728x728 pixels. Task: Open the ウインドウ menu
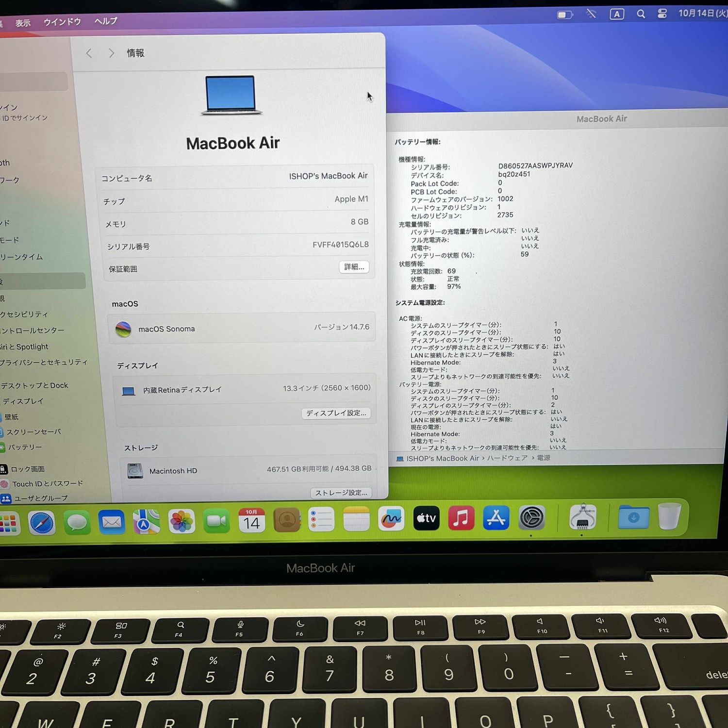click(x=62, y=22)
